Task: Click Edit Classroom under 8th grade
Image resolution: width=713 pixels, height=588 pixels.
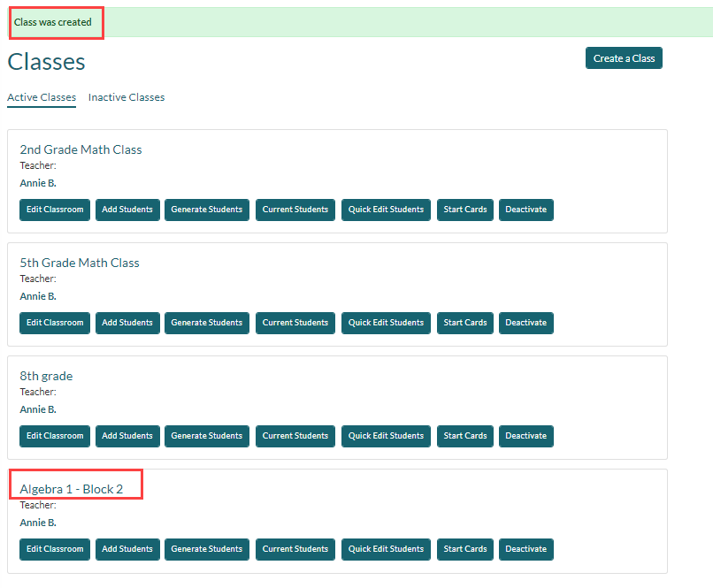Action: coord(54,436)
